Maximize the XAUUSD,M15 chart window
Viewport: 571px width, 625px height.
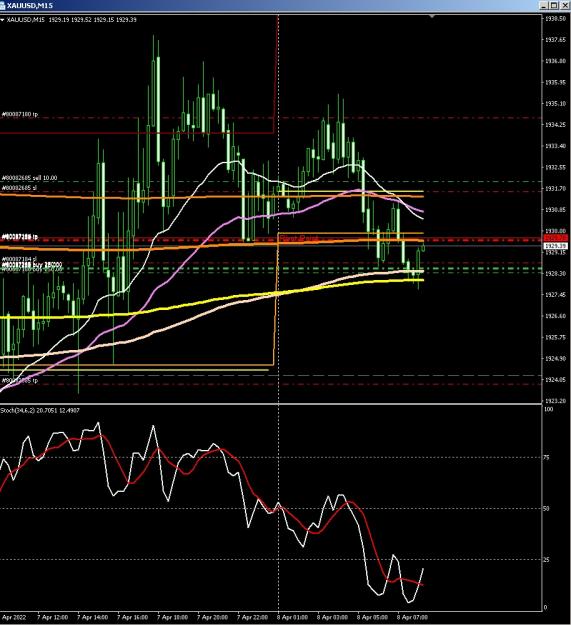(x=555, y=5)
